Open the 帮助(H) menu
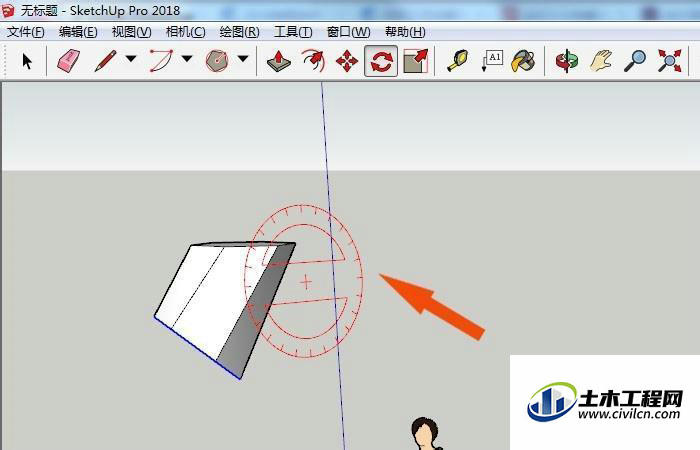Screen dimensions: 700x450 tap(405, 32)
